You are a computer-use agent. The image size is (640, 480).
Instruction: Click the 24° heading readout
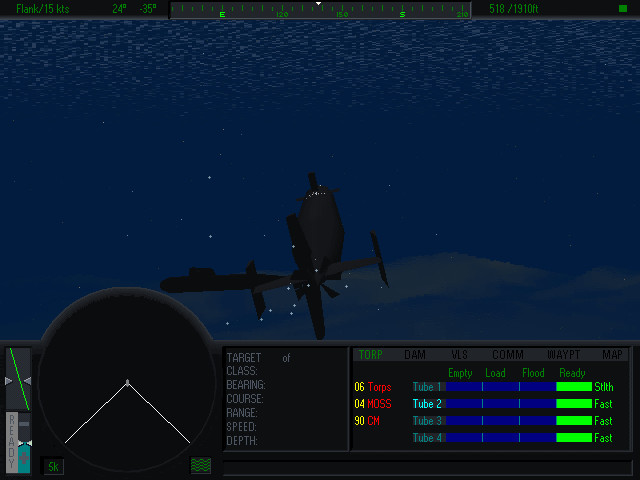tap(119, 9)
